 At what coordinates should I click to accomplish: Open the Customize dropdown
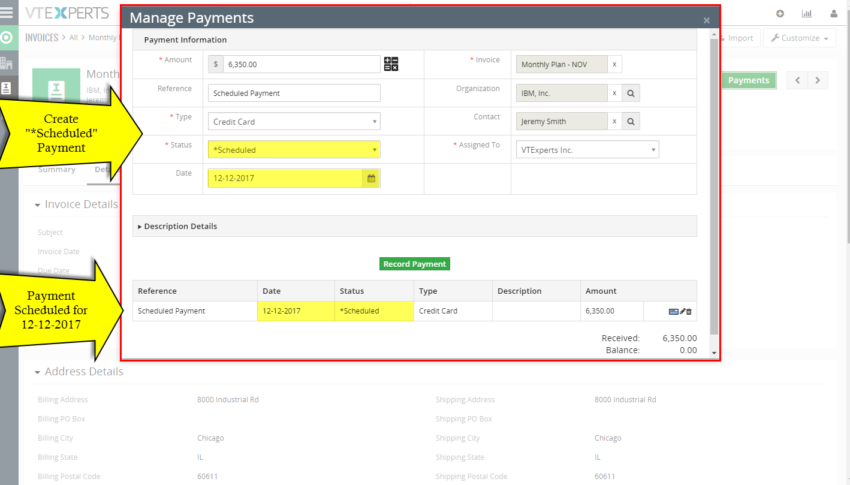(x=800, y=38)
